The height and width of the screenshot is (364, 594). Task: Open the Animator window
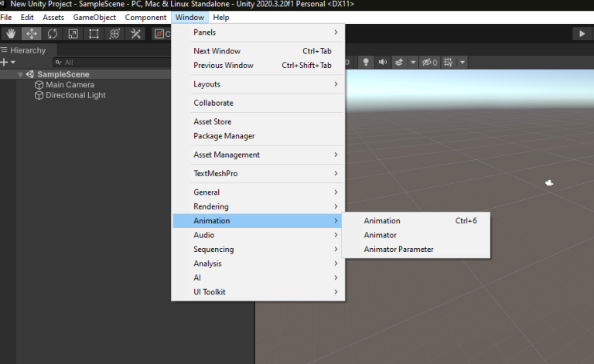pos(416,235)
